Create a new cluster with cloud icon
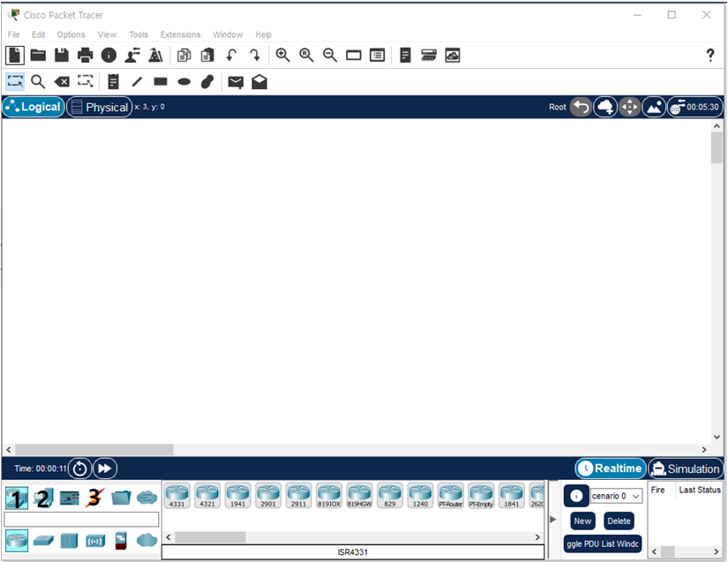Screen dimensions: 728x562 pyautogui.click(x=605, y=108)
